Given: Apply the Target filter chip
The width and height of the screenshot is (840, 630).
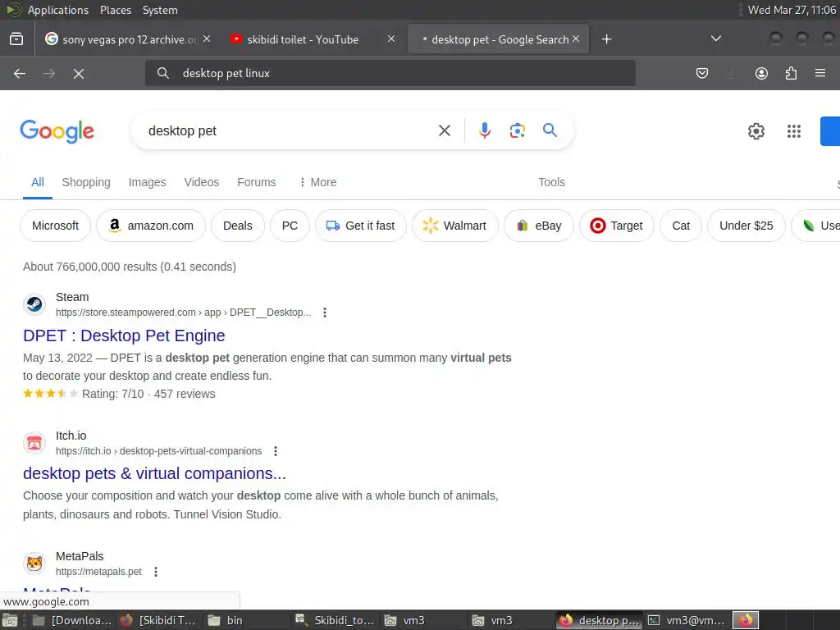Looking at the screenshot, I should [x=617, y=226].
